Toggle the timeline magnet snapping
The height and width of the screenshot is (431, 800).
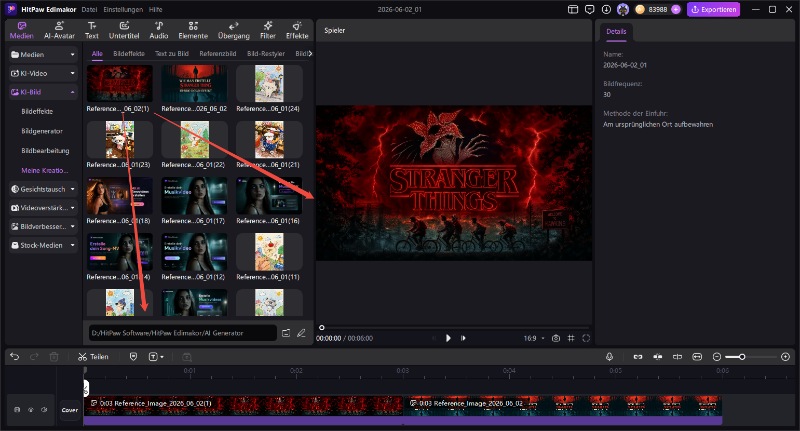[658, 357]
